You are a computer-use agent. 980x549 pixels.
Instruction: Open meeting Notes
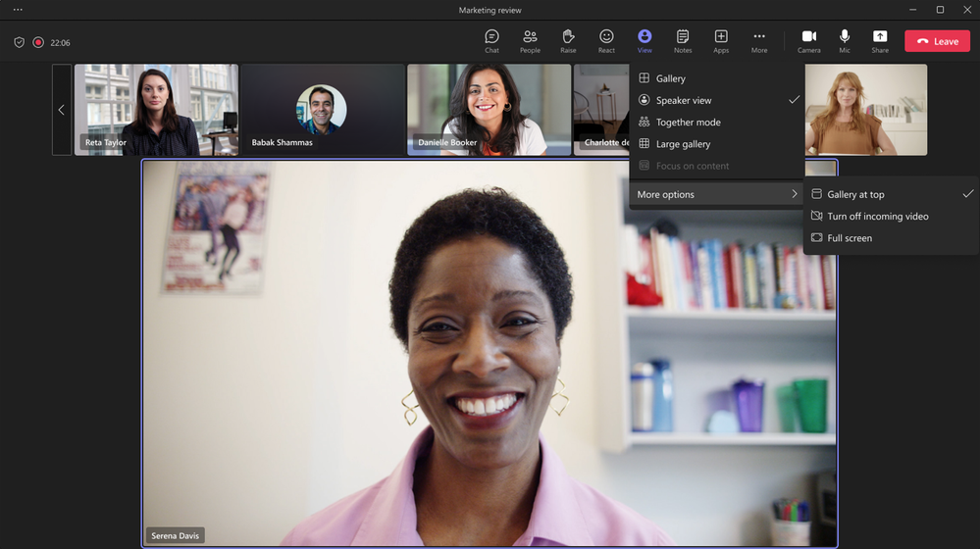click(x=683, y=41)
